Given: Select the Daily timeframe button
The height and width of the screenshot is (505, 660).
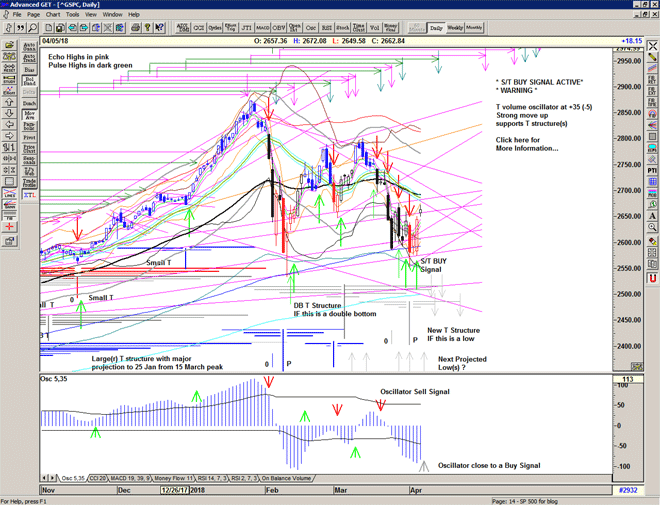Looking at the screenshot, I should pyautogui.click(x=435, y=29).
